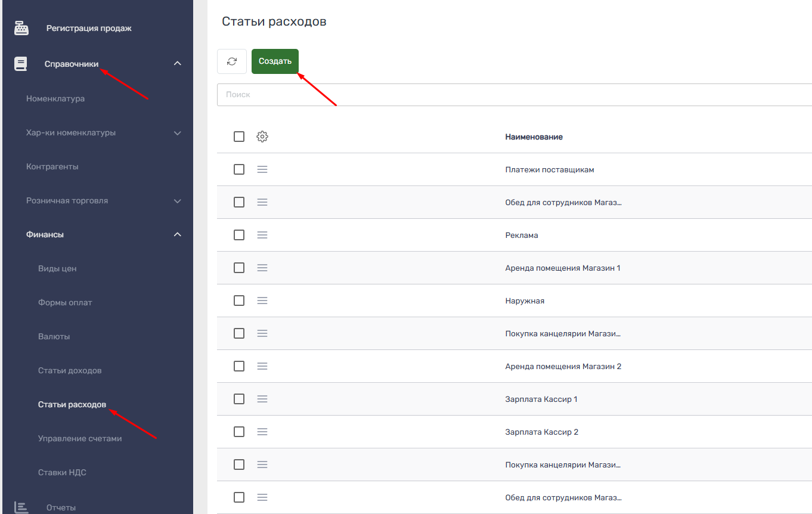812x514 pixels.
Task: Open row menu for Платежи поставщикам
Action: click(x=262, y=169)
